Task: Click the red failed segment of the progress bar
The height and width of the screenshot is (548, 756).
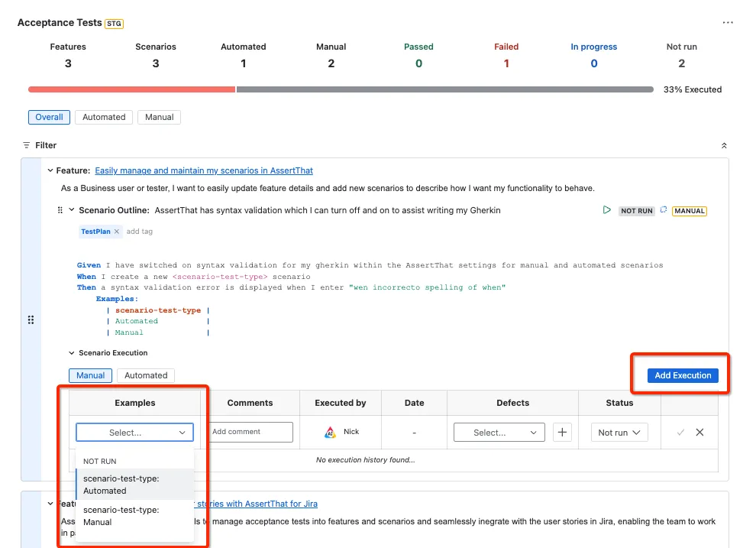Action: coord(131,89)
